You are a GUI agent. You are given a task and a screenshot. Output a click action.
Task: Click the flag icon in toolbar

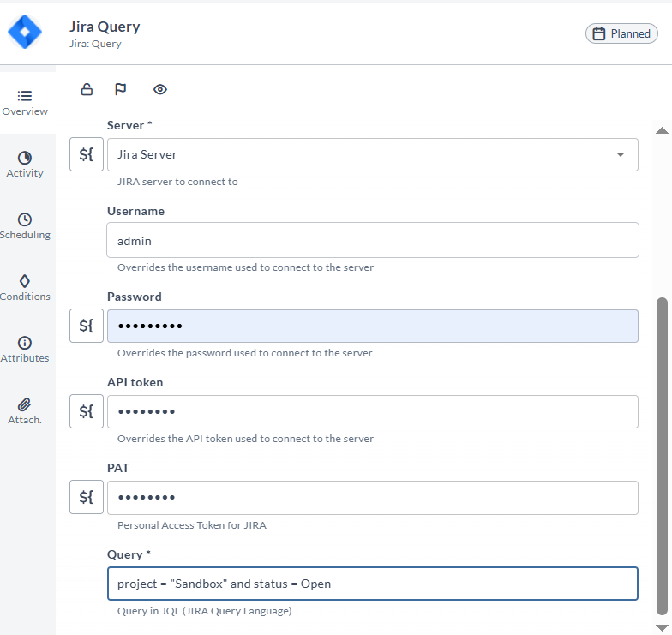pyautogui.click(x=120, y=89)
